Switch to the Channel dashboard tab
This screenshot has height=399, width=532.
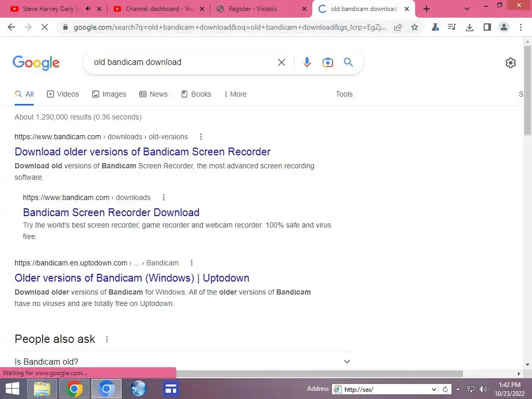(x=159, y=9)
